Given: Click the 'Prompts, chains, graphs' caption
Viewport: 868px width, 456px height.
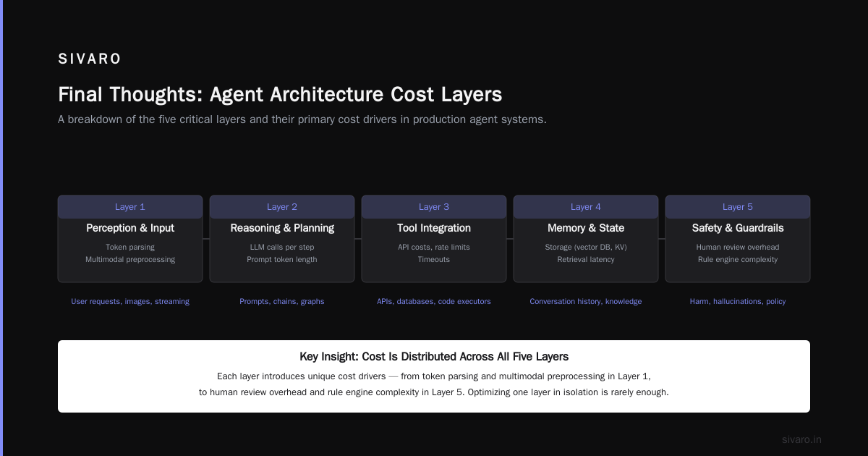Looking at the screenshot, I should click(x=282, y=301).
